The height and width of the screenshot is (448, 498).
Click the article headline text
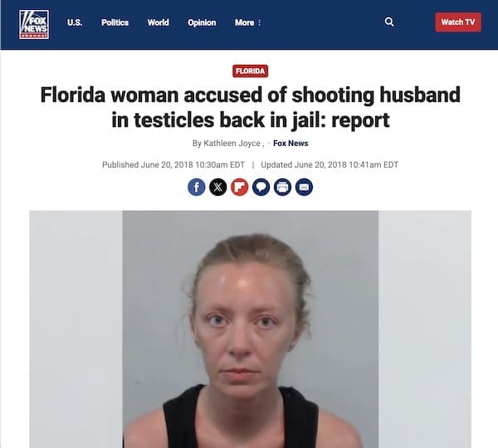coord(251,107)
